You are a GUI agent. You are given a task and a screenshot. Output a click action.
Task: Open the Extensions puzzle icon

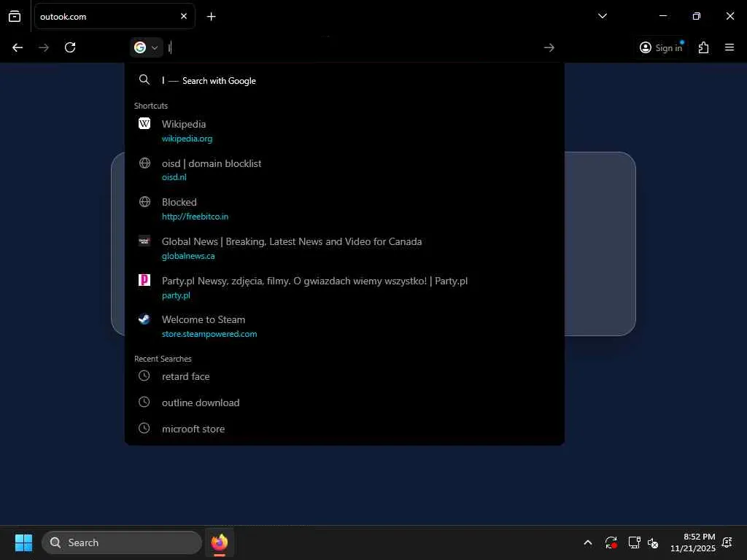(703, 47)
